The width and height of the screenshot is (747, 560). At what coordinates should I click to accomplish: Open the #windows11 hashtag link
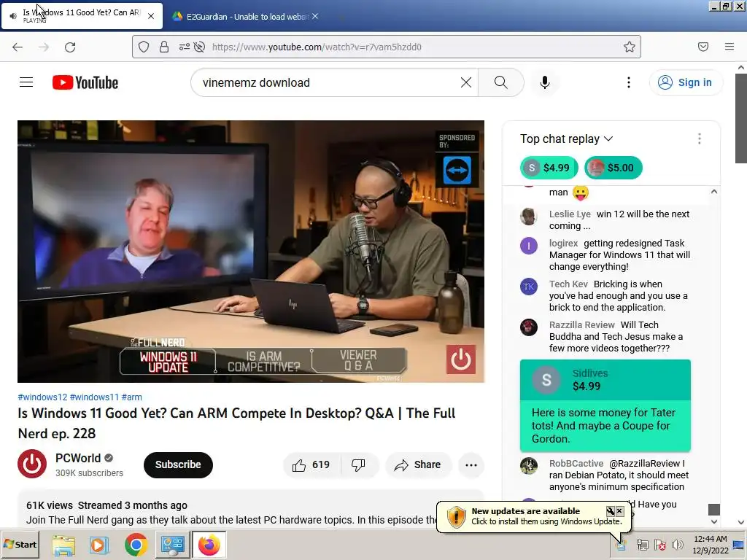point(94,397)
